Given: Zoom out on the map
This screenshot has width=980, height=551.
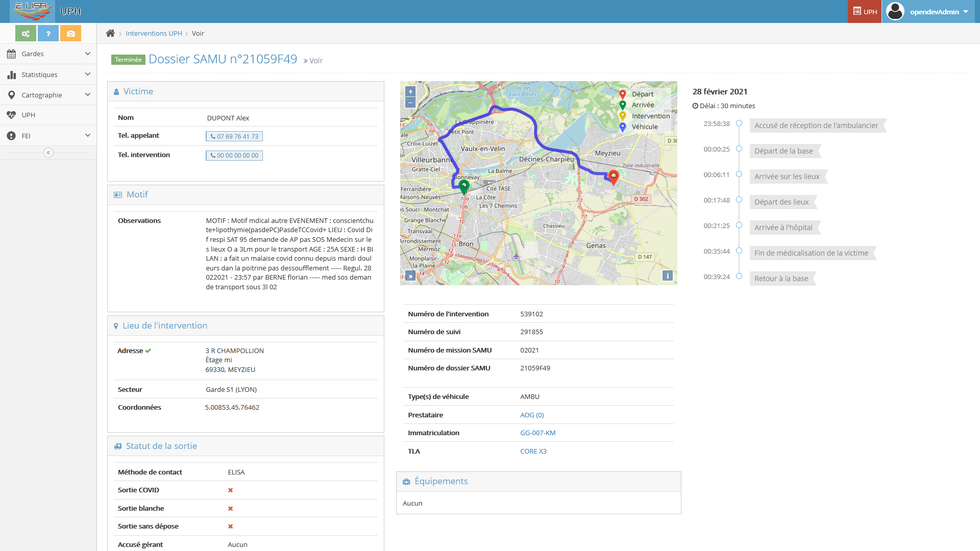Looking at the screenshot, I should pyautogui.click(x=410, y=103).
